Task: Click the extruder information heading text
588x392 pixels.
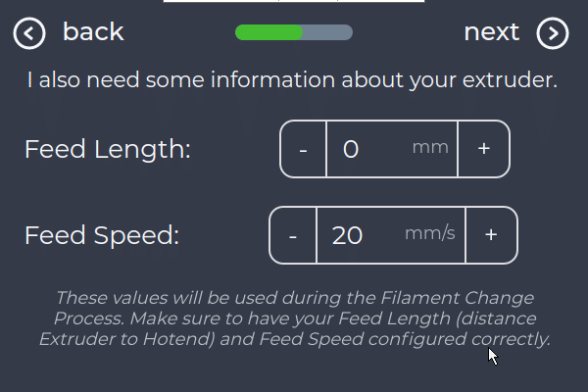Action: [292, 80]
